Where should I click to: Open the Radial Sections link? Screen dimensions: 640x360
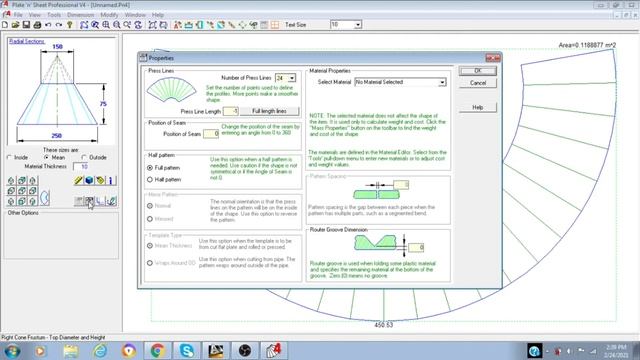pos(27,41)
